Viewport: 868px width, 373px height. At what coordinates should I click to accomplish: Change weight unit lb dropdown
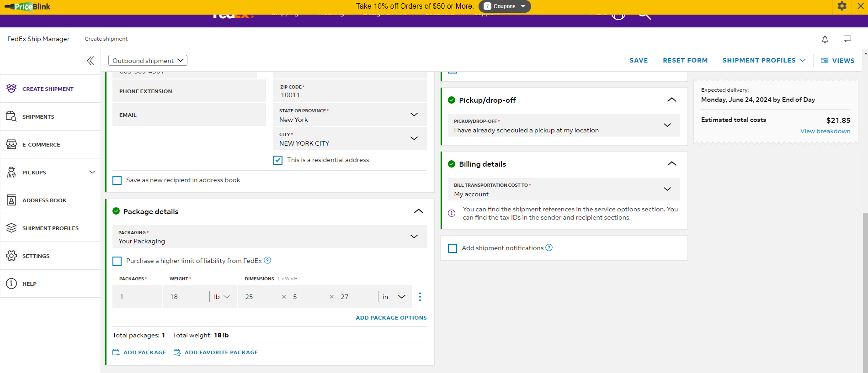point(222,297)
